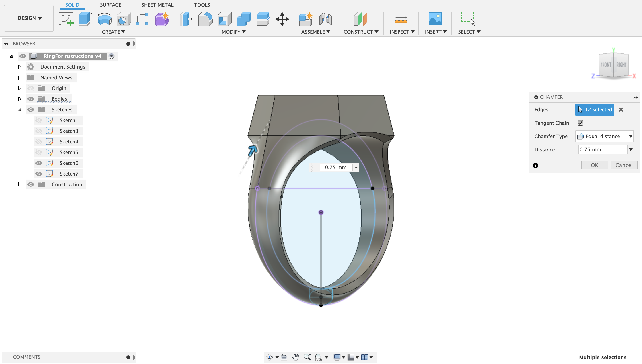Click the Create Sketch icon
Screen dimensions: 642x364
pos(66,19)
